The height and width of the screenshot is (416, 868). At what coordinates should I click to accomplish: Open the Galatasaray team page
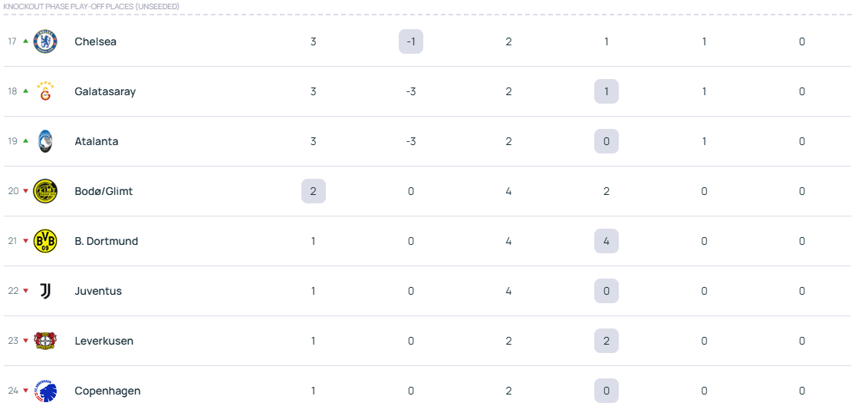pos(105,91)
